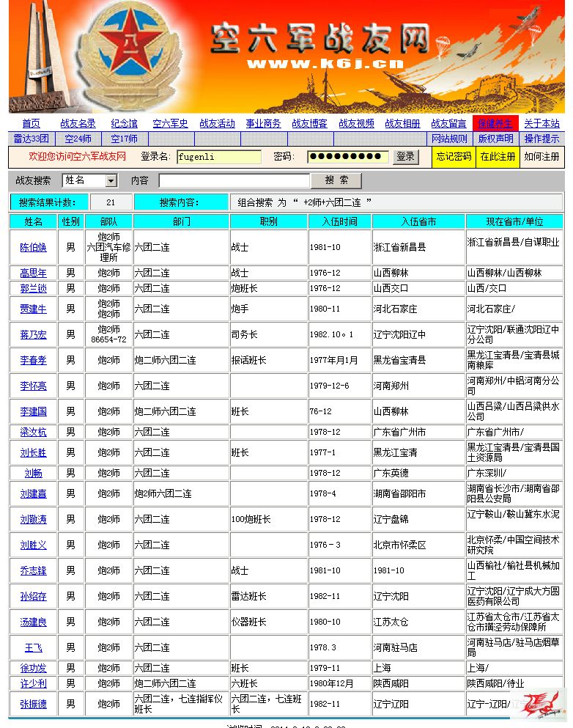Open profile of 徐功发
The image size is (573, 728).
pos(34,668)
